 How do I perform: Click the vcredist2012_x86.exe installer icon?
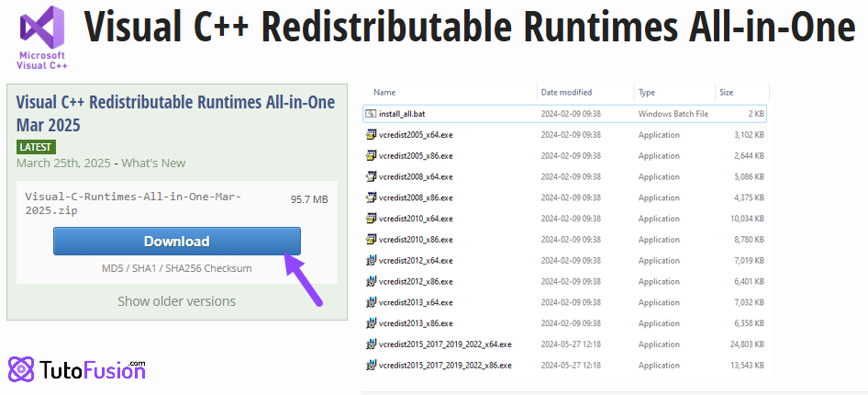(x=371, y=281)
